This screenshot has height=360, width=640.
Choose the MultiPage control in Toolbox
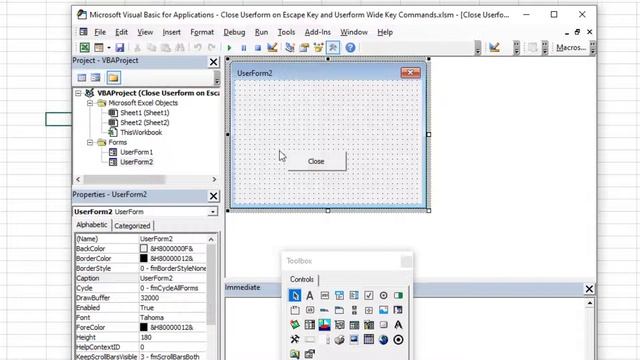tap(339, 310)
